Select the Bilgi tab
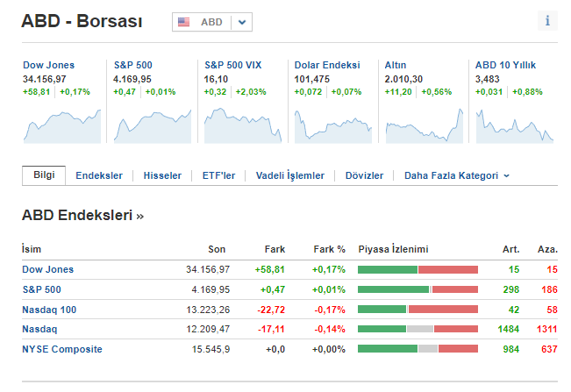 [x=44, y=175]
